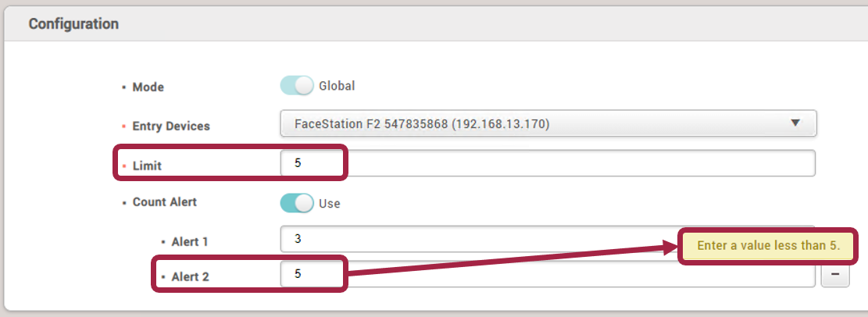Click the Entry Devices dropdown arrow
The image size is (868, 317).
[x=795, y=123]
